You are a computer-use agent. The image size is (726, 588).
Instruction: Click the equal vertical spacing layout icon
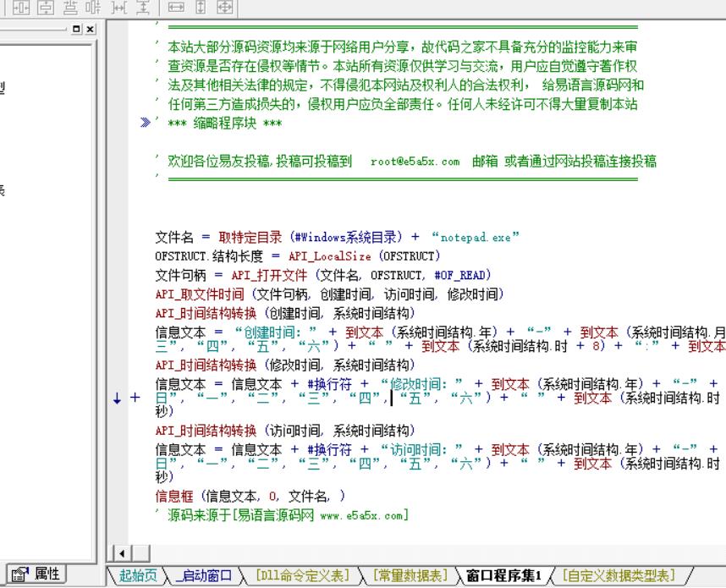coord(70,7)
